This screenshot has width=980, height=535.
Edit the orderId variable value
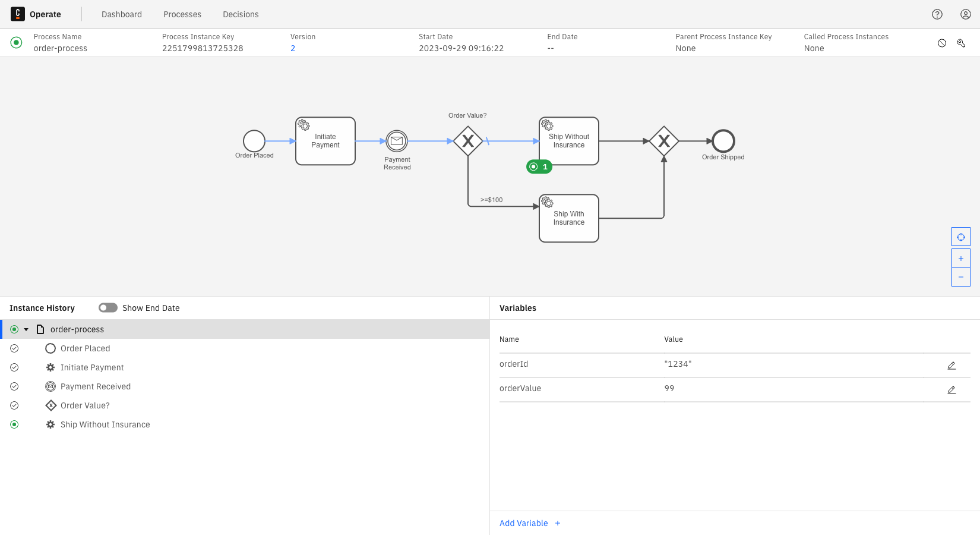(x=951, y=365)
